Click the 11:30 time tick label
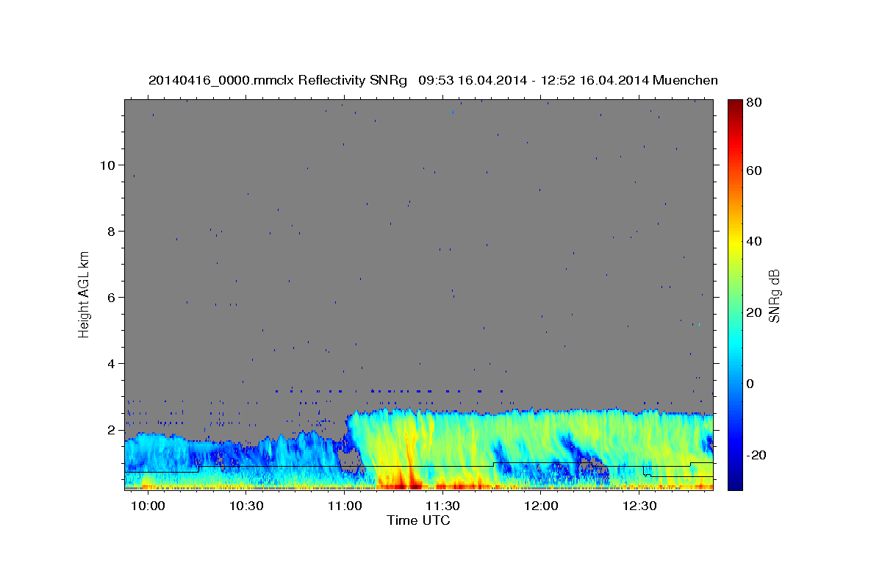The image size is (882, 588). point(444,507)
